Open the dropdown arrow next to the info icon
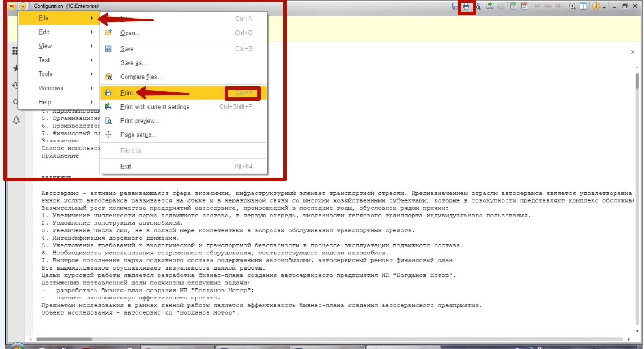 604,7
